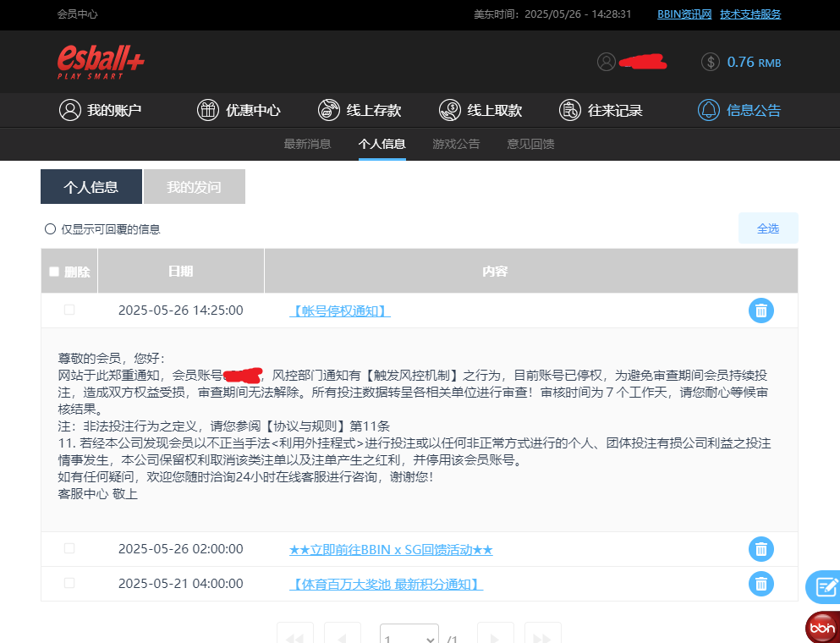Expand the ★★立即前往BBIN x SG回馈活动★★ message

click(x=390, y=550)
